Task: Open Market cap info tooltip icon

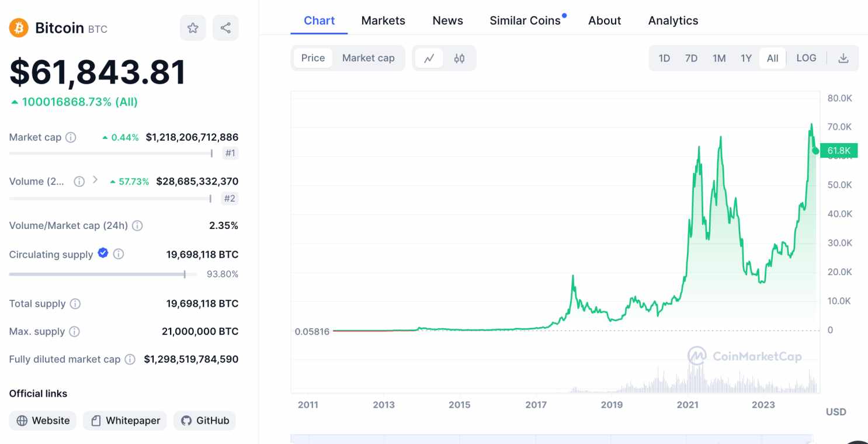Action: click(71, 137)
